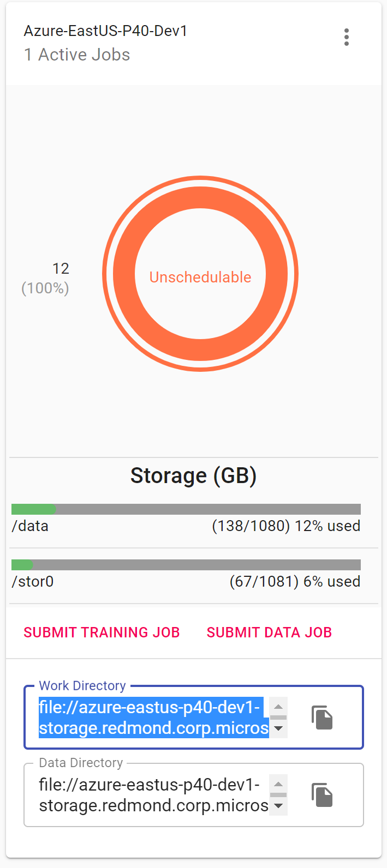Open Submit Training Job

pyautogui.click(x=102, y=632)
